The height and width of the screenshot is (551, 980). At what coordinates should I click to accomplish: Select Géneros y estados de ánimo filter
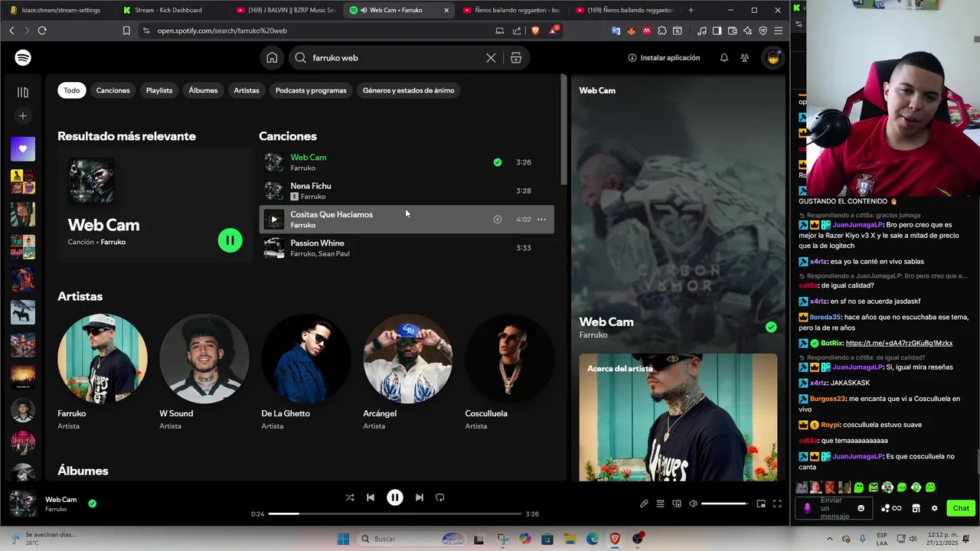409,90
